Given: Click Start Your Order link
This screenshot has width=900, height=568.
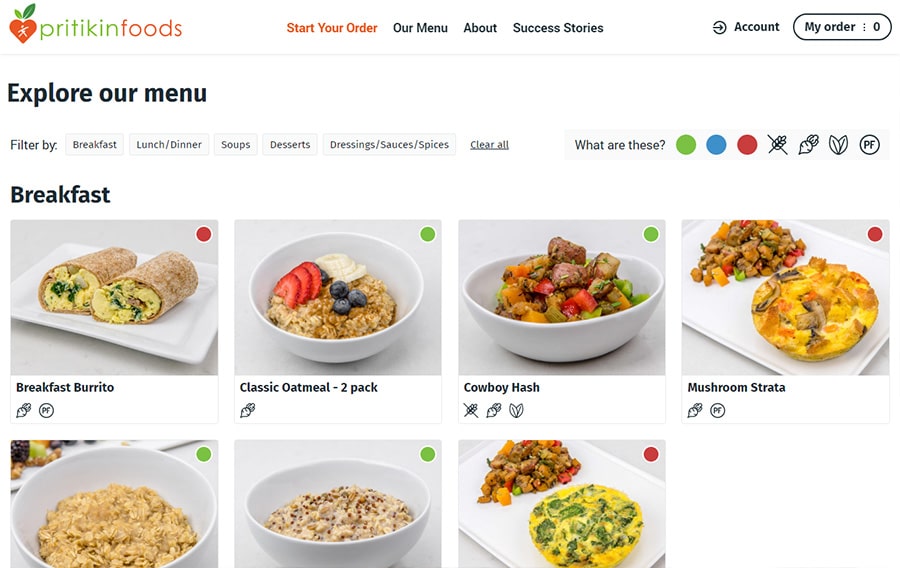Looking at the screenshot, I should [x=332, y=28].
